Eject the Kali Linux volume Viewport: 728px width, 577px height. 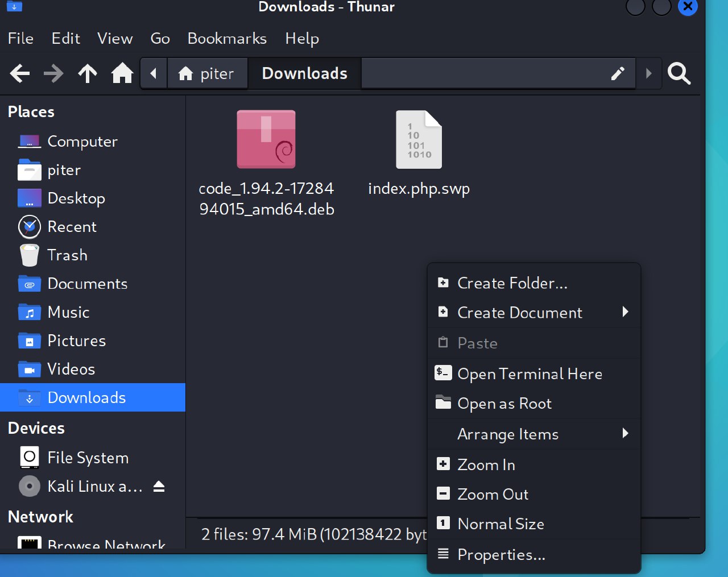pyautogui.click(x=159, y=487)
